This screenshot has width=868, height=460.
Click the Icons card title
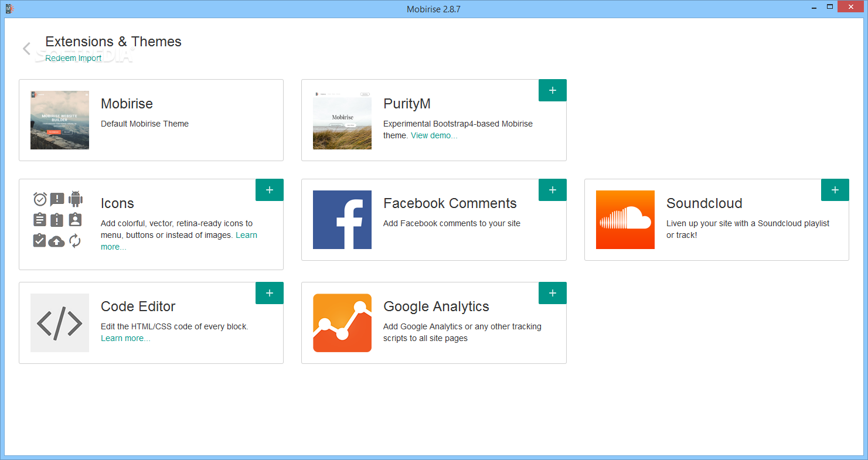(117, 203)
